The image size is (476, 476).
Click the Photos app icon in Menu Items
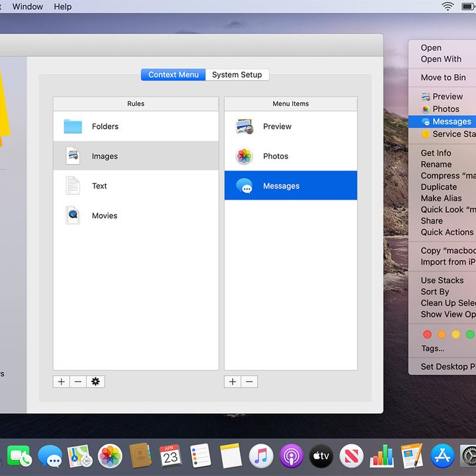(245, 156)
